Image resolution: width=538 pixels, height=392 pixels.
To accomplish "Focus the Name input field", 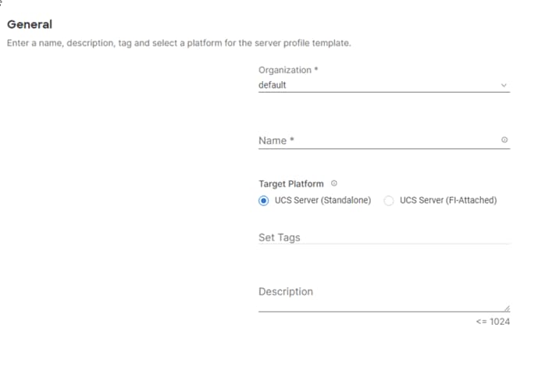I will click(x=375, y=141).
